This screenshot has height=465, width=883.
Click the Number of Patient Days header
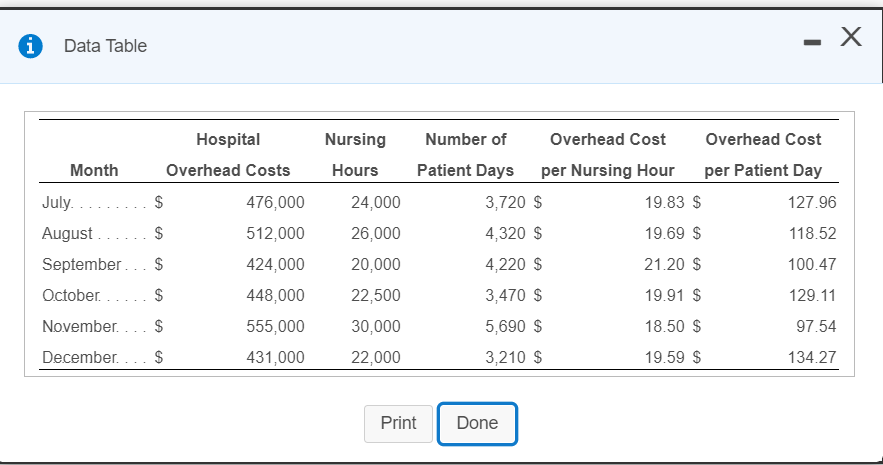(466, 155)
